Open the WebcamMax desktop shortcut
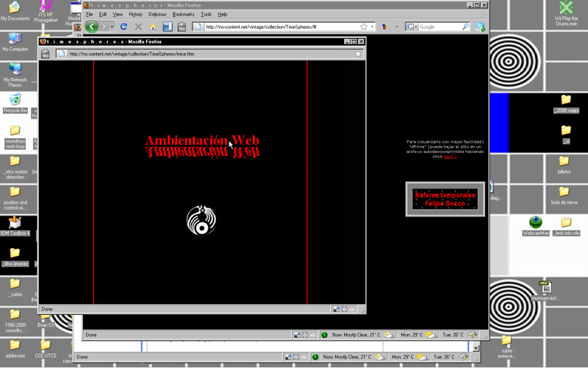Image resolution: width=588 pixels, height=368 pixels. tap(536, 223)
